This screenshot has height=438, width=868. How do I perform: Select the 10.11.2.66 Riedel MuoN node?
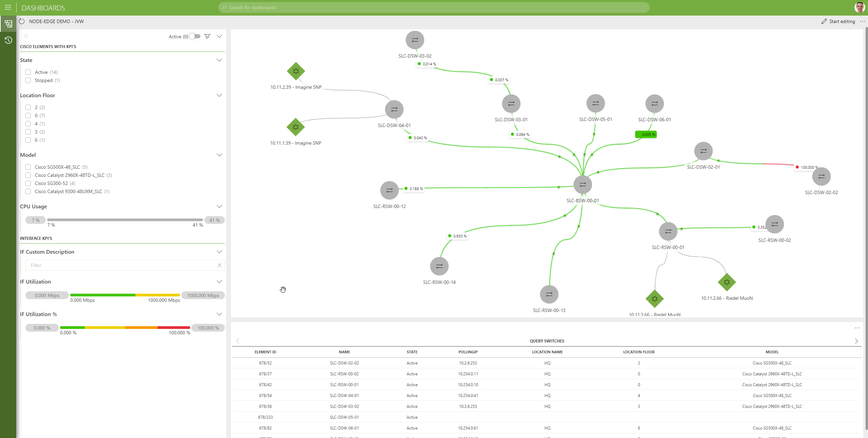pos(727,282)
